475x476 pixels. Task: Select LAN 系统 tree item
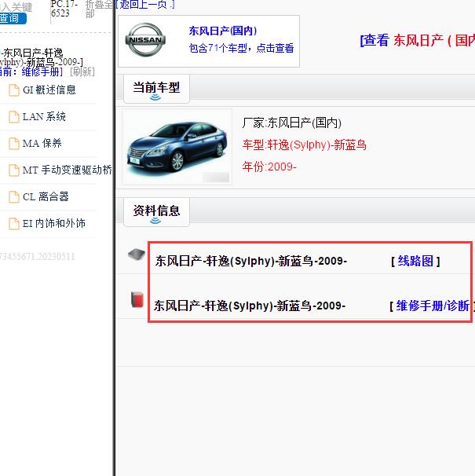[44, 117]
